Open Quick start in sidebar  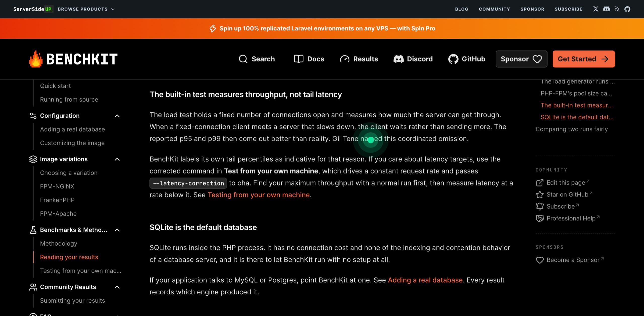(x=55, y=86)
